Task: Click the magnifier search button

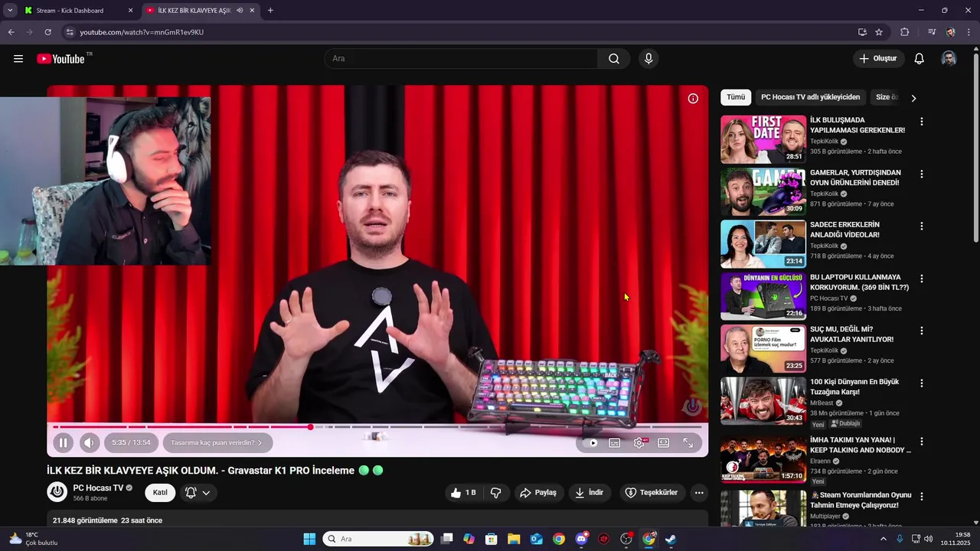Action: 614,59
